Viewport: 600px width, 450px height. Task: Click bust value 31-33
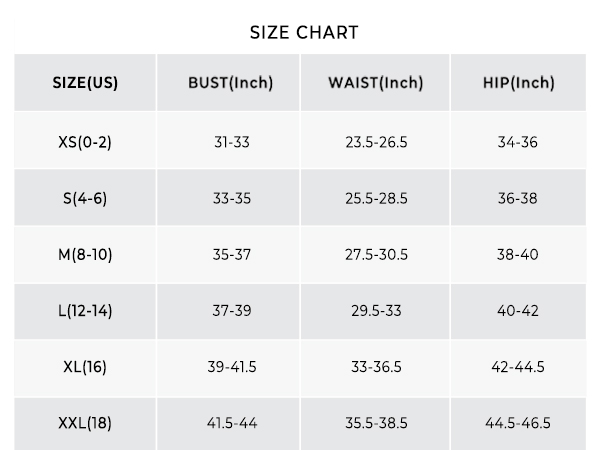tap(232, 142)
